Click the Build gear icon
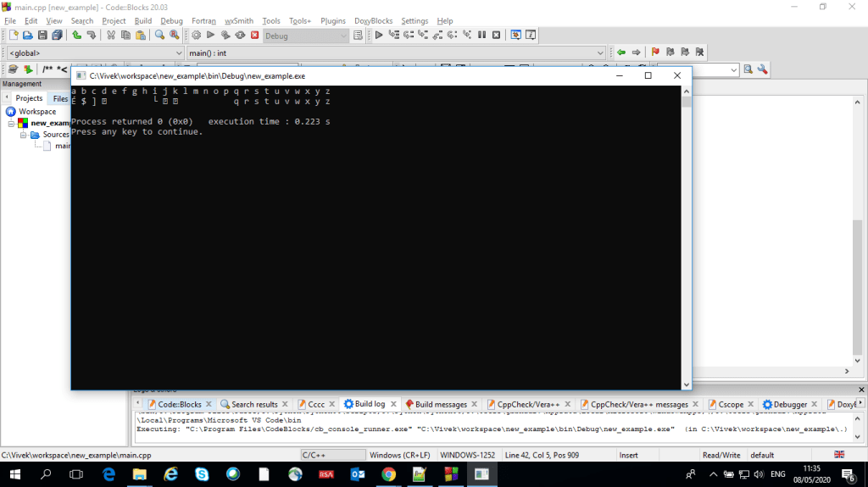The width and height of the screenshot is (868, 487). (x=196, y=36)
